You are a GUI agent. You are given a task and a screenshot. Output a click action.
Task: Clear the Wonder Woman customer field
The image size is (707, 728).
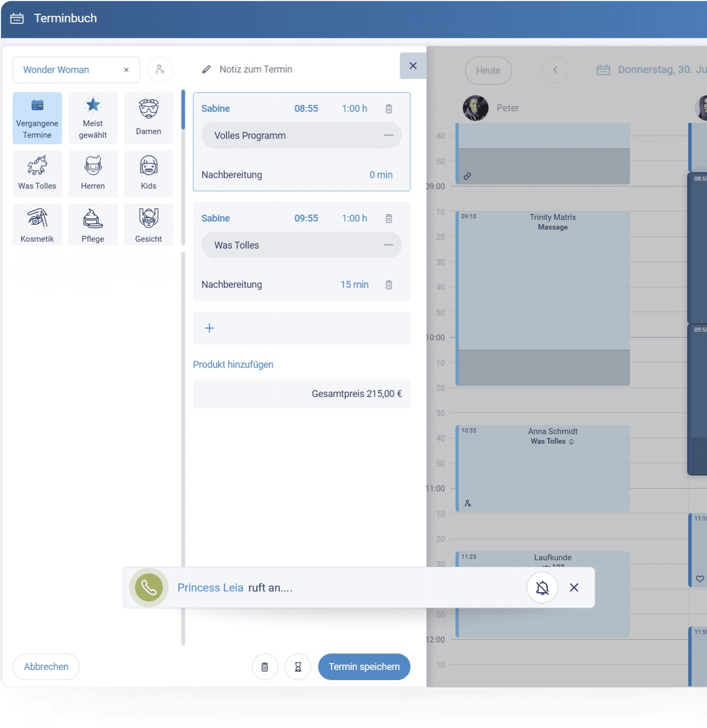click(126, 70)
